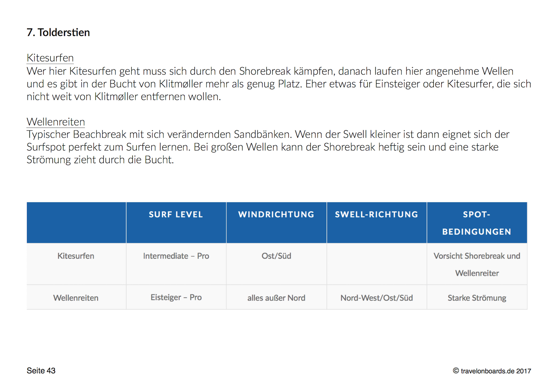This screenshot has height=392, width=558.
Task: Select the 'SWELL-RICHTUNG' column header
Action: [376, 222]
